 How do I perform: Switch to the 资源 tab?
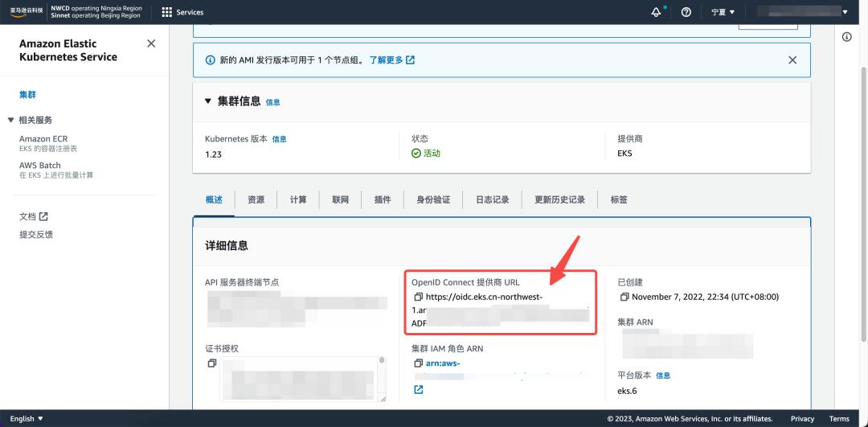click(256, 200)
